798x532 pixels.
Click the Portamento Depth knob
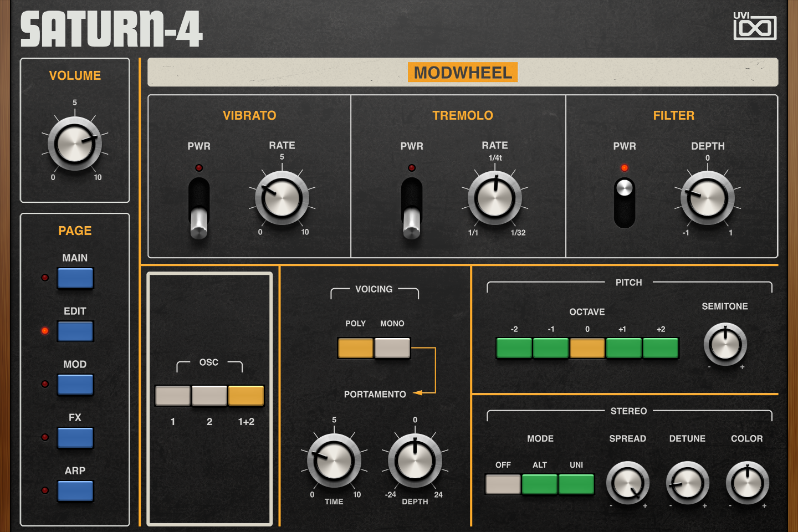[415, 461]
